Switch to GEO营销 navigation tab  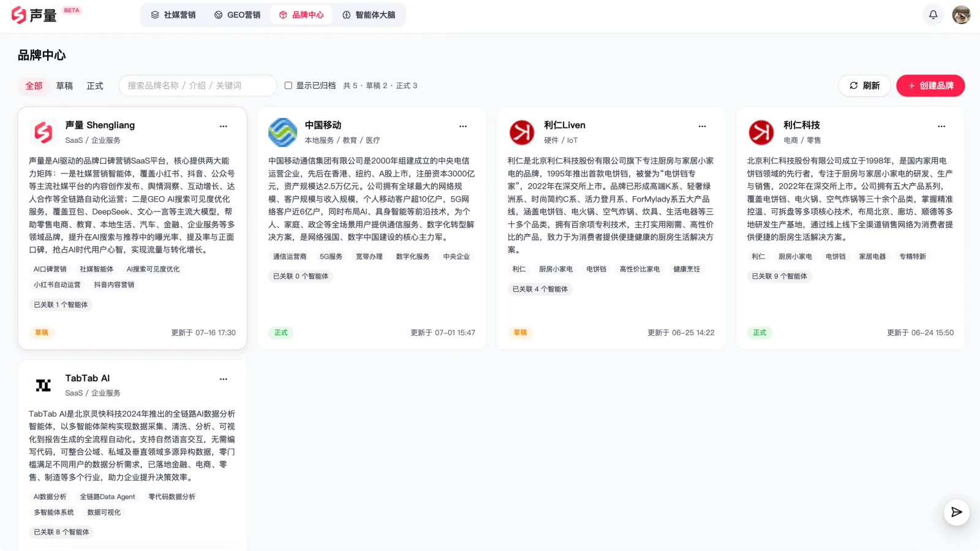(x=237, y=15)
